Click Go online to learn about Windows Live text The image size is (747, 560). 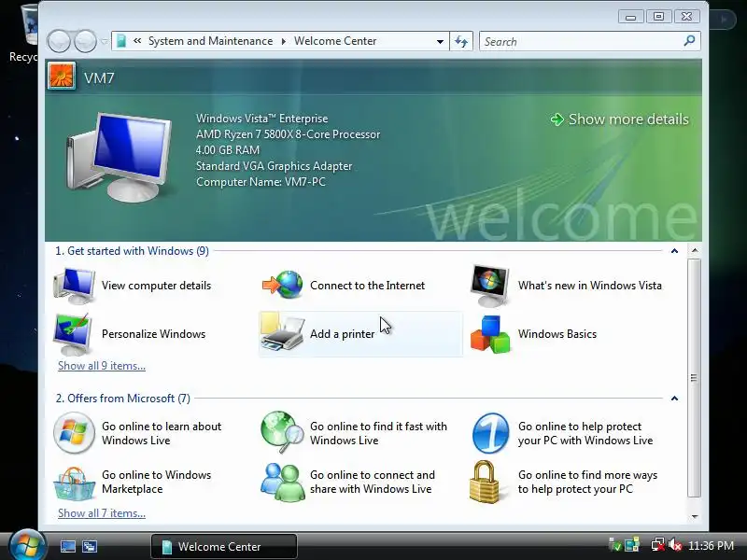(x=162, y=433)
